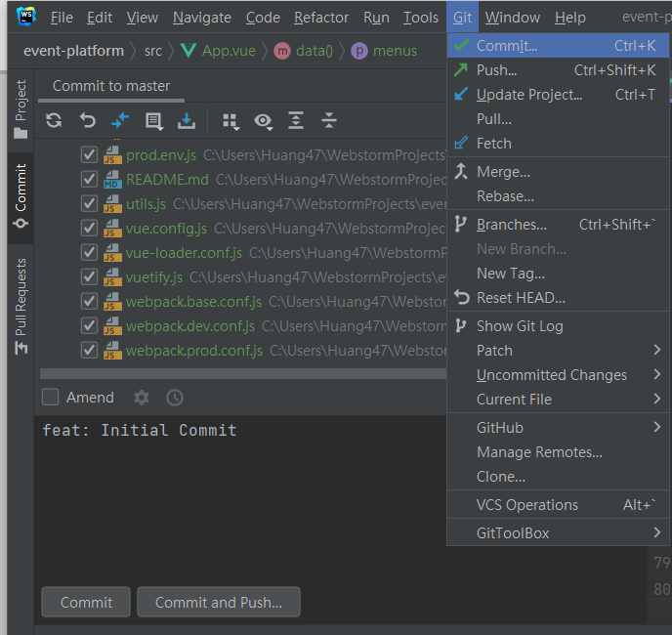Open the Group By options icon

tap(231, 122)
